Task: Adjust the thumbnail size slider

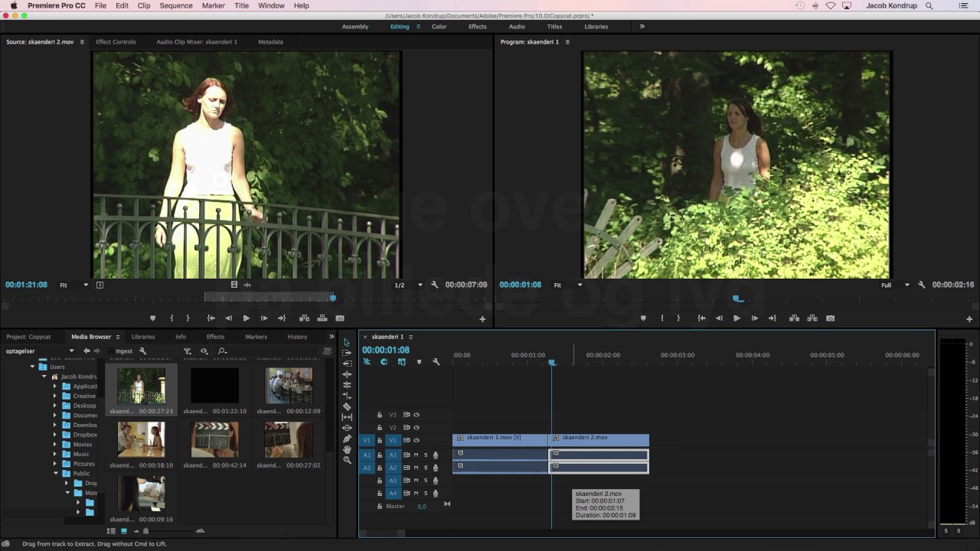Action: [x=146, y=531]
